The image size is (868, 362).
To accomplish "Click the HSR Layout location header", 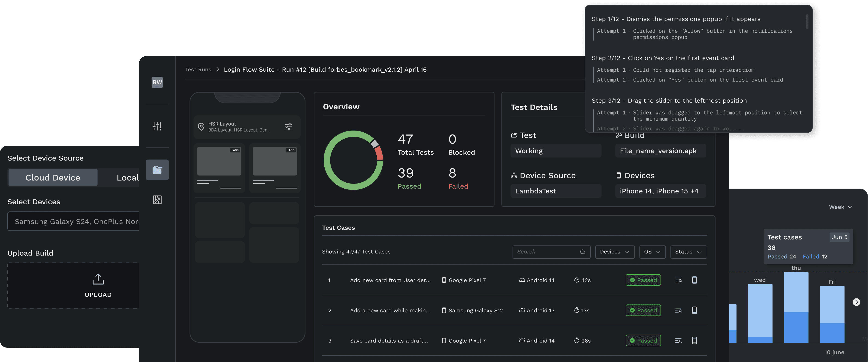I will (247, 127).
